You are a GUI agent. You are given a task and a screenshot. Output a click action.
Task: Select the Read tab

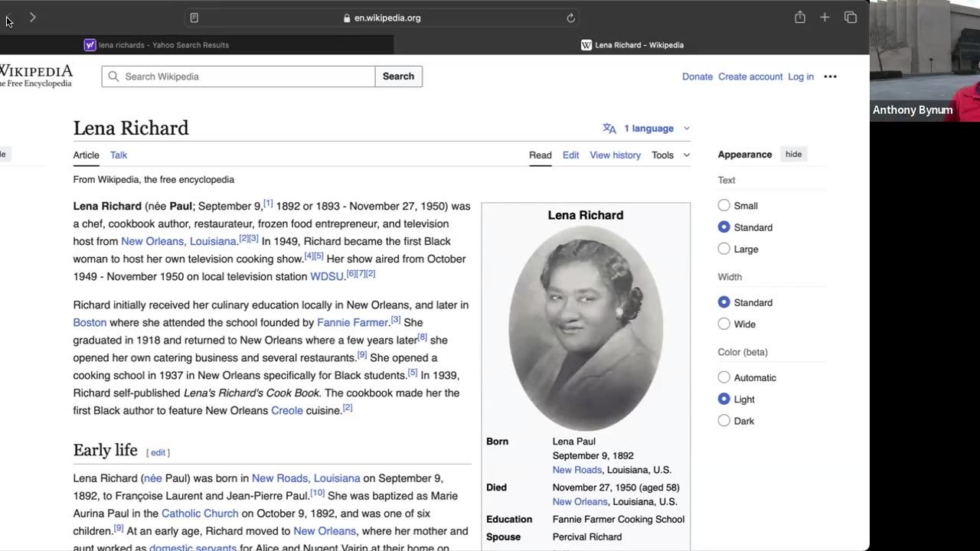[541, 155]
